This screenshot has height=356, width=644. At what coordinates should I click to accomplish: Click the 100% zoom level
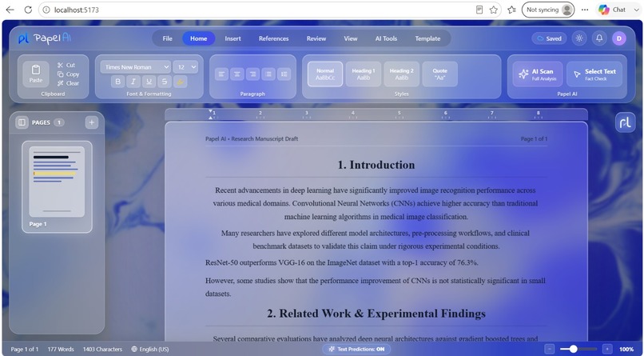[x=626, y=349]
